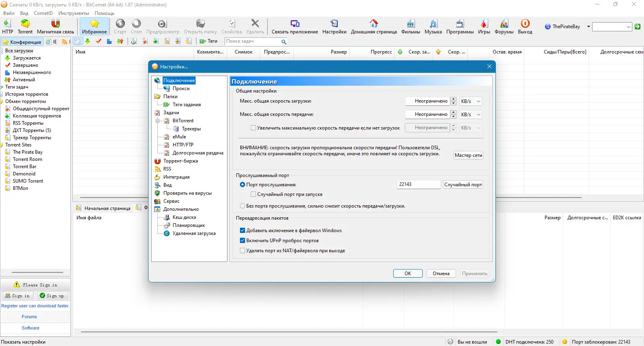
Task: Select Без порта прослушивания radio option
Action: [x=242, y=206]
